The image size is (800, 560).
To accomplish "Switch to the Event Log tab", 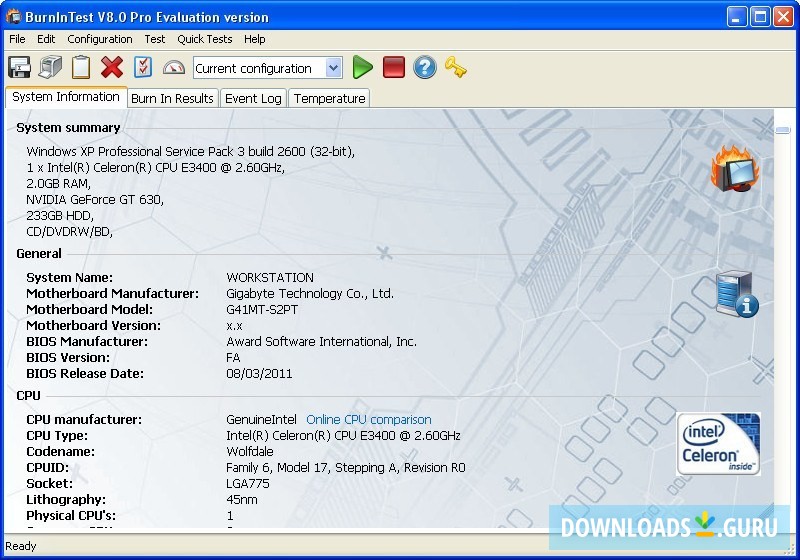I will click(253, 98).
